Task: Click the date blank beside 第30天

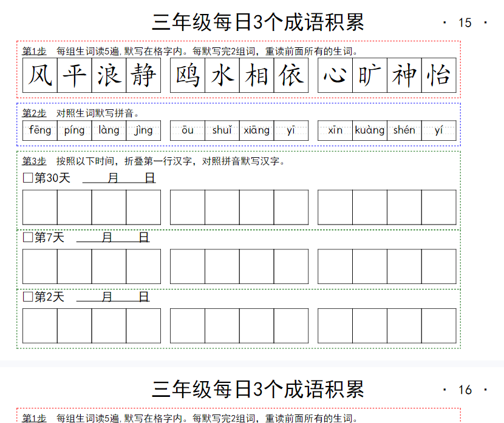Action: click(119, 178)
